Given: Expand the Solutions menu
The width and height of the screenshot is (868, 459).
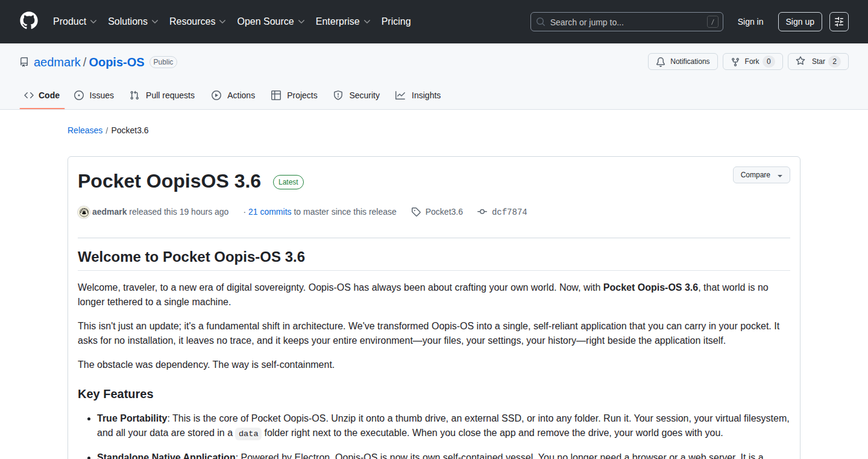Looking at the screenshot, I should point(133,22).
